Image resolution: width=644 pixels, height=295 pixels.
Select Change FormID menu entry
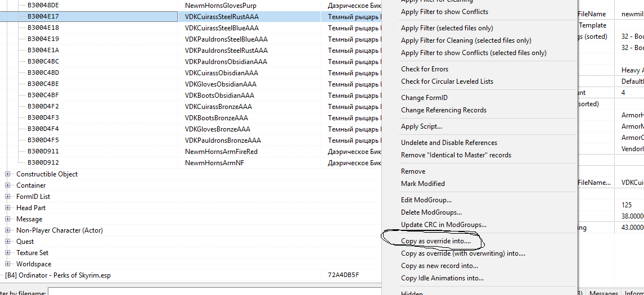coord(424,98)
